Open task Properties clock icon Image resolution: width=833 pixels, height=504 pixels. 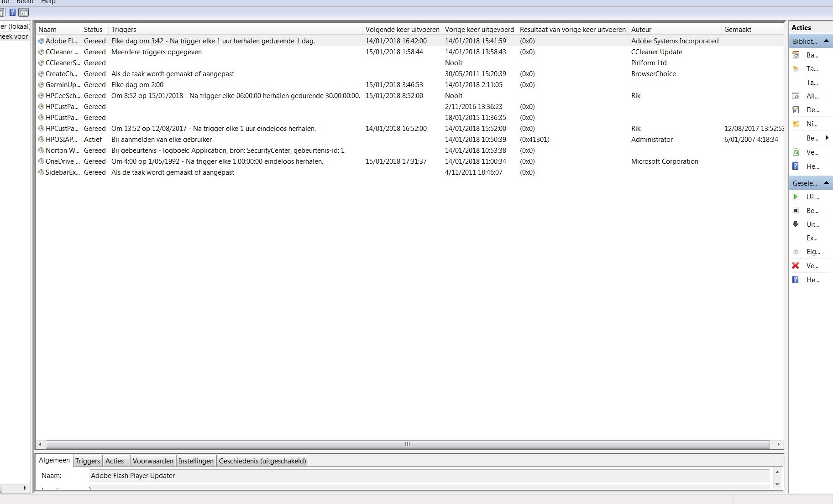796,251
